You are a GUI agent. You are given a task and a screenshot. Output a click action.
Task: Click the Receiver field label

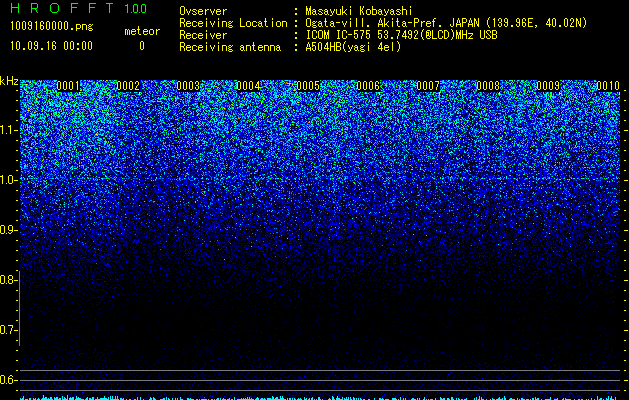203,35
